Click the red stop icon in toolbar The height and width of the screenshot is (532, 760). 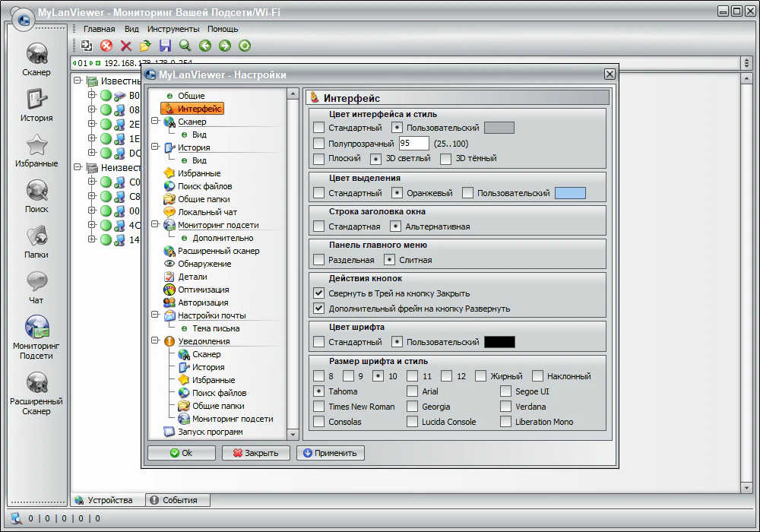(106, 46)
